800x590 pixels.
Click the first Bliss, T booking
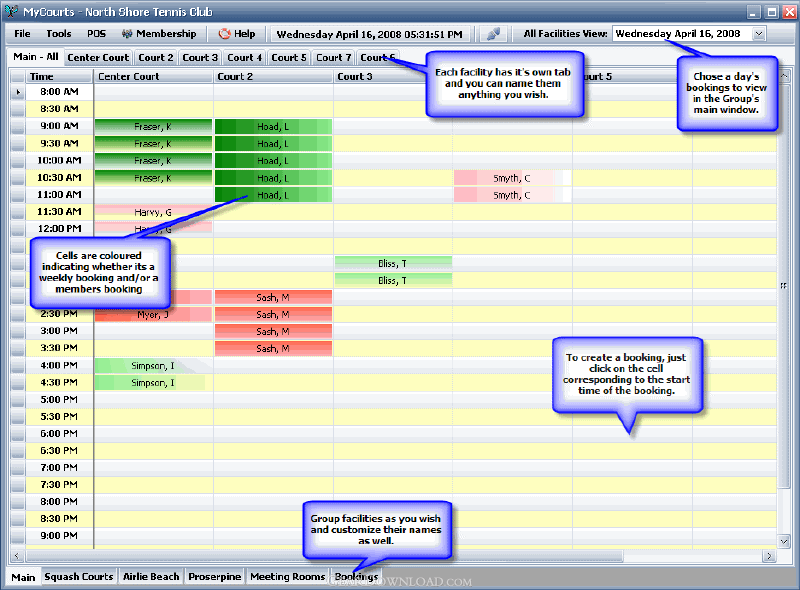pos(393,263)
